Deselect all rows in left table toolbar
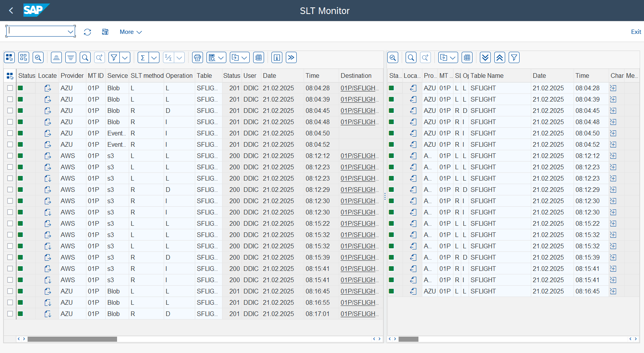 [24, 58]
